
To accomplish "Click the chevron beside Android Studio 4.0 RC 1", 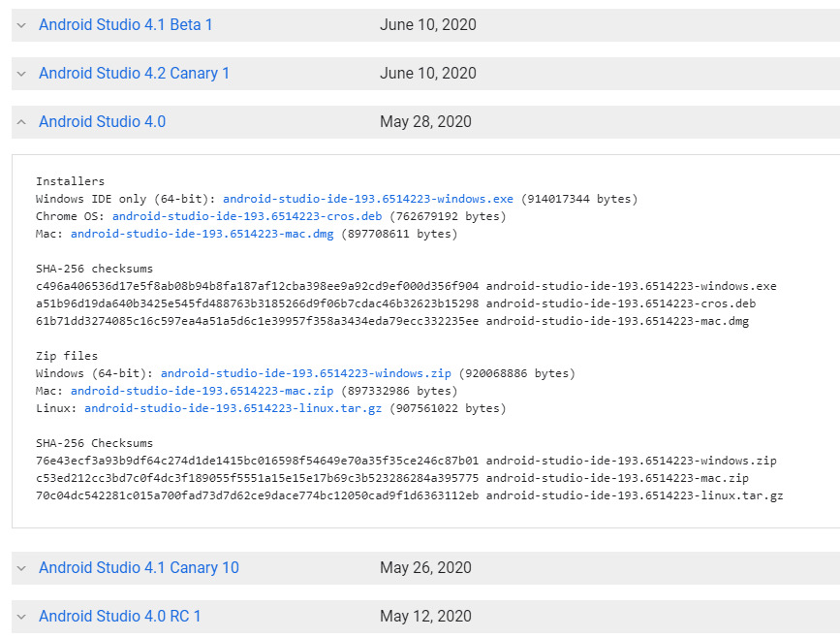I will (x=20, y=616).
